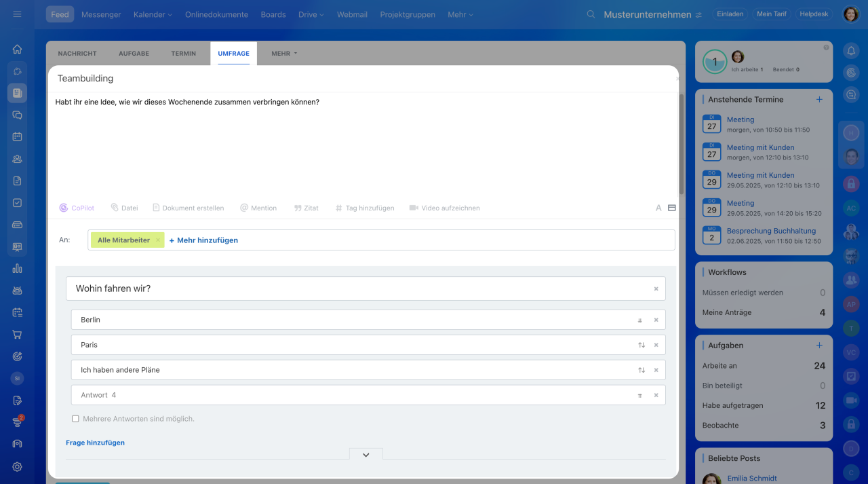Collapse the poll with the chevron expander
The width and height of the screenshot is (868, 484).
[366, 454]
